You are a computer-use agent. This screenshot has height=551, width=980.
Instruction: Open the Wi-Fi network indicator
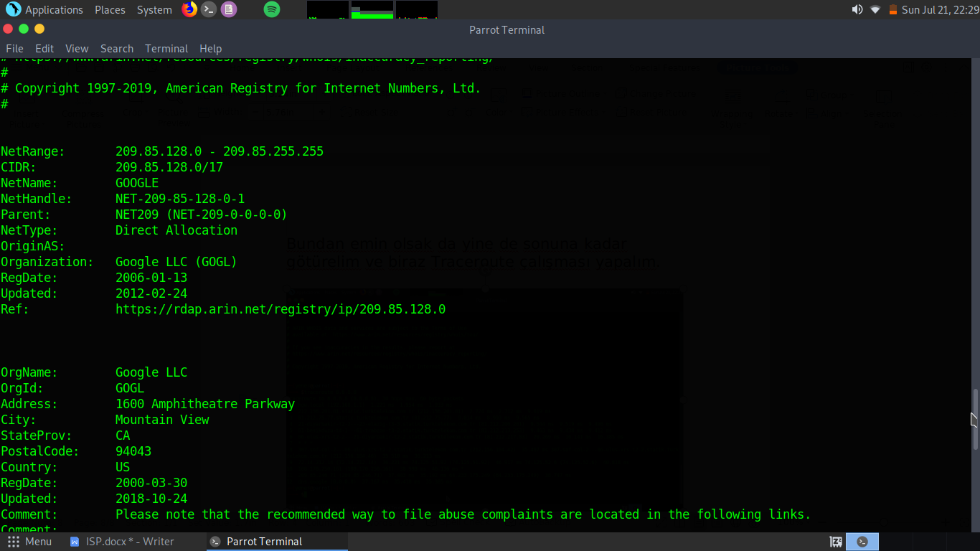coord(875,9)
